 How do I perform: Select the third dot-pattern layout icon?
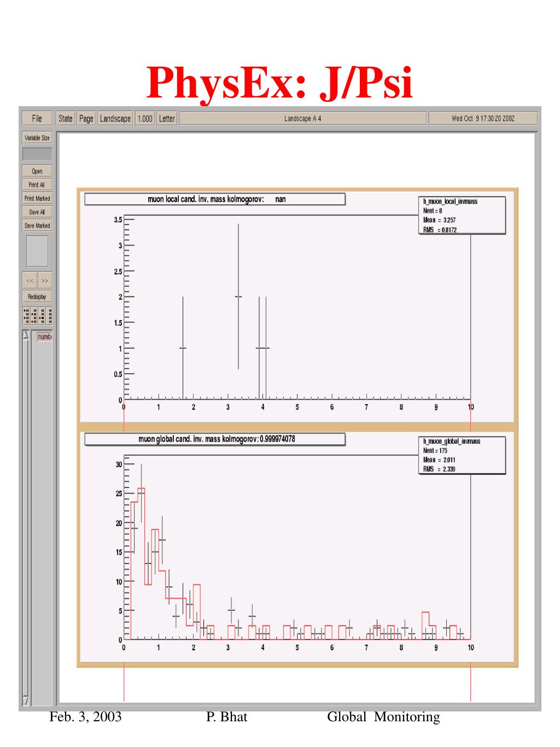42,316
